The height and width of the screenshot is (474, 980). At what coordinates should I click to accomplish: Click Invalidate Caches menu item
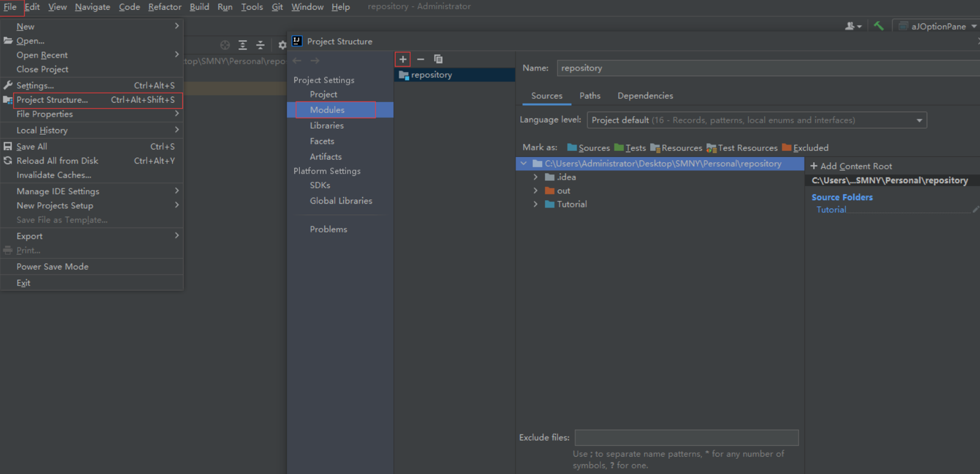pos(92,175)
